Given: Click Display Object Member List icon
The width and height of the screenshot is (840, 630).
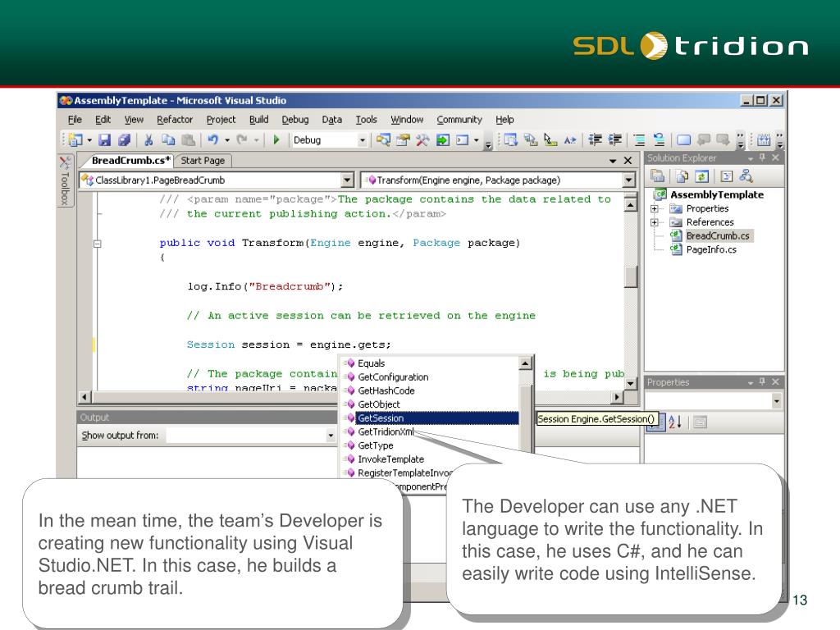Looking at the screenshot, I should [510, 140].
